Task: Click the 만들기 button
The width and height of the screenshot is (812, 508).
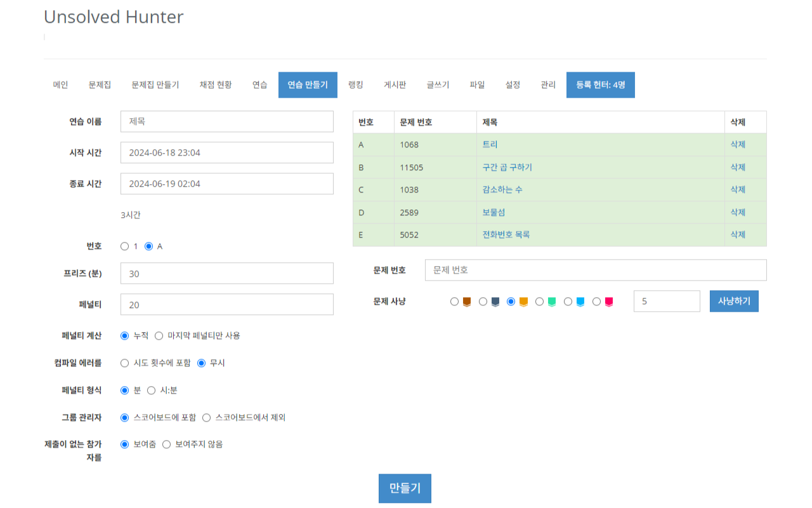Action: click(x=405, y=488)
